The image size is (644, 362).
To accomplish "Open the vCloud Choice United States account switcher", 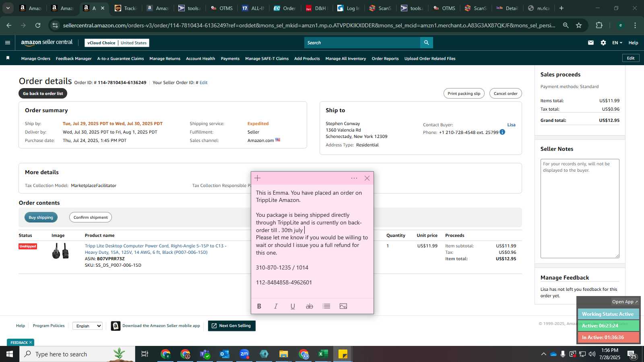I will click(117, 43).
